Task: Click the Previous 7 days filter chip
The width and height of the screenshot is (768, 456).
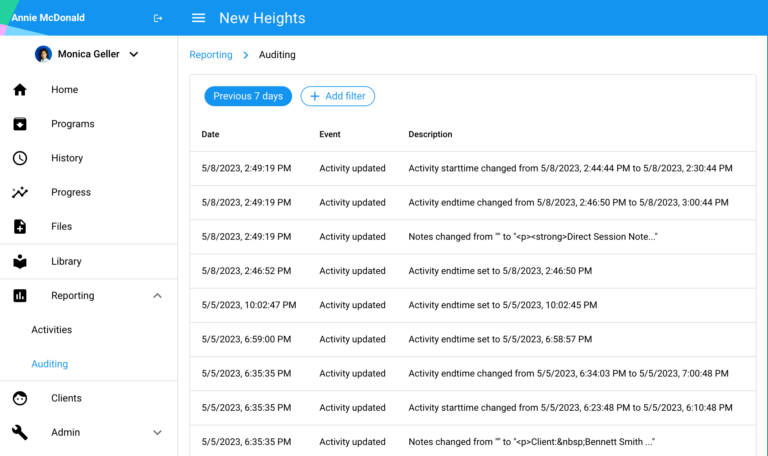Action: click(x=248, y=96)
